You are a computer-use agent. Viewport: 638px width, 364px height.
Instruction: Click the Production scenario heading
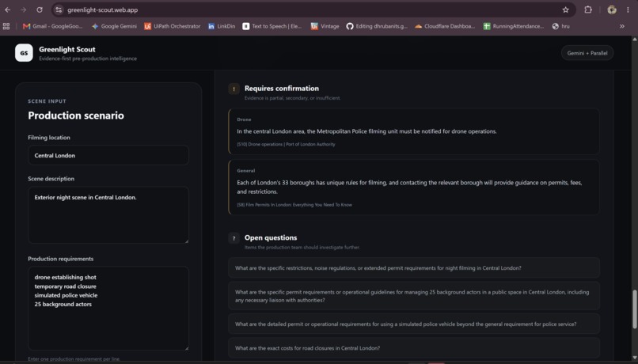[76, 116]
